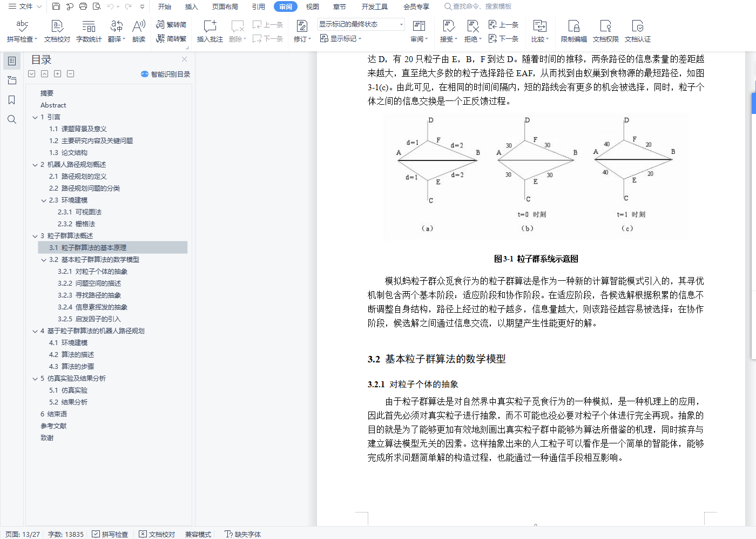Click '字数: 13835' in the status bar
Viewport: 756px width, 539px height.
click(x=66, y=534)
